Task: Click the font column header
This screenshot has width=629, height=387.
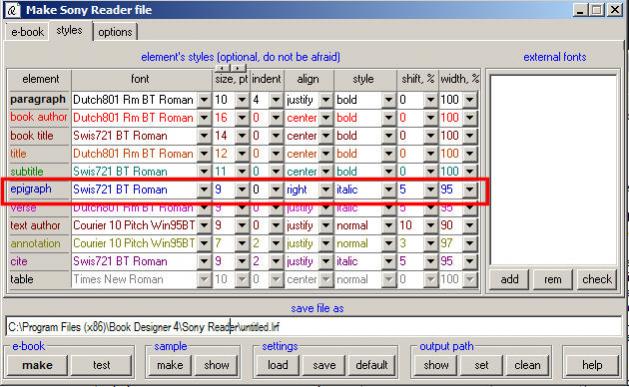Action: coord(141,79)
